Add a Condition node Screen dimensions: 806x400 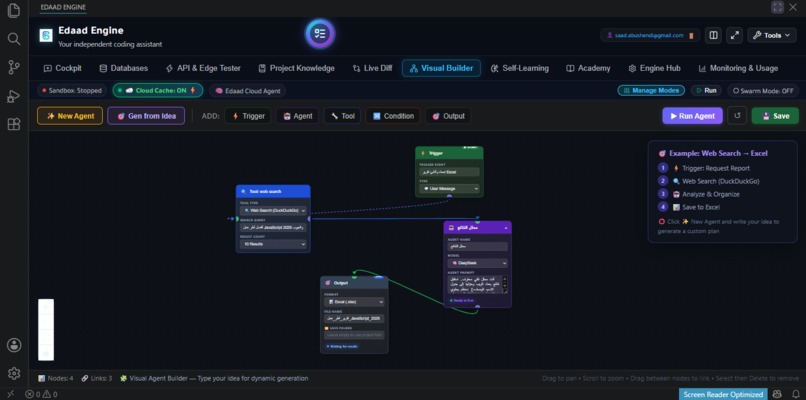[x=393, y=116]
